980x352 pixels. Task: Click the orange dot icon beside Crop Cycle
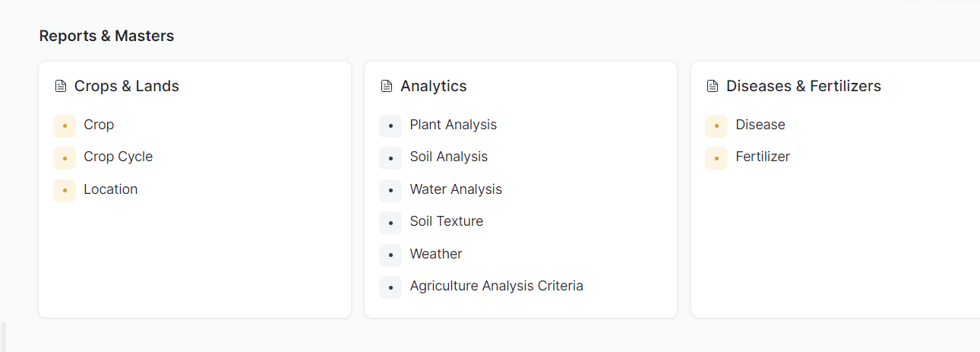pyautogui.click(x=65, y=157)
